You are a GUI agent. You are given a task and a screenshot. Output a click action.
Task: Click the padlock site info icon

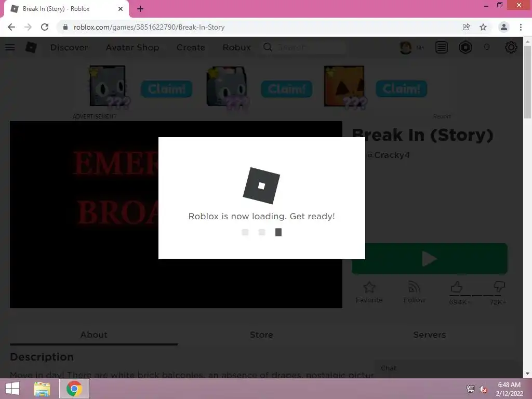65,27
